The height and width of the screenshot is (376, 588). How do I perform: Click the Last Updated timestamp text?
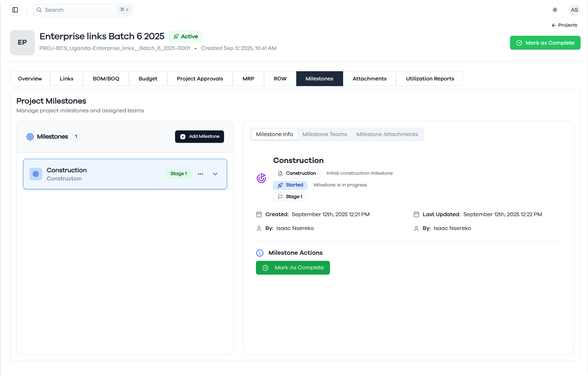click(503, 214)
